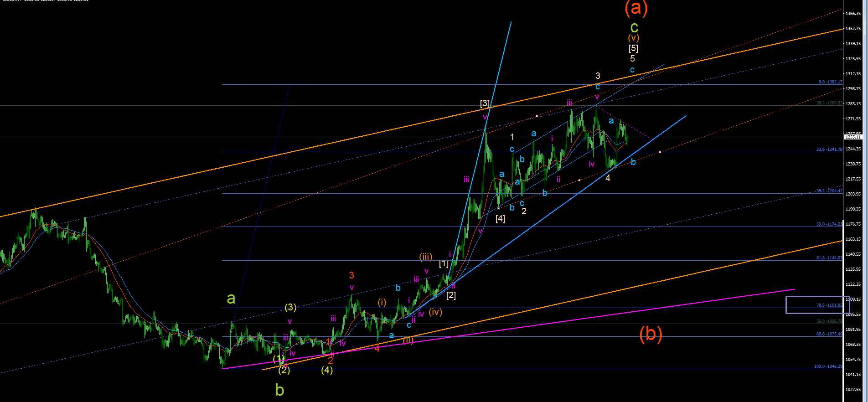Click the 50.0 -1174.23 Fibonacci level label
Screen dimensions: 868x402
coord(829,224)
